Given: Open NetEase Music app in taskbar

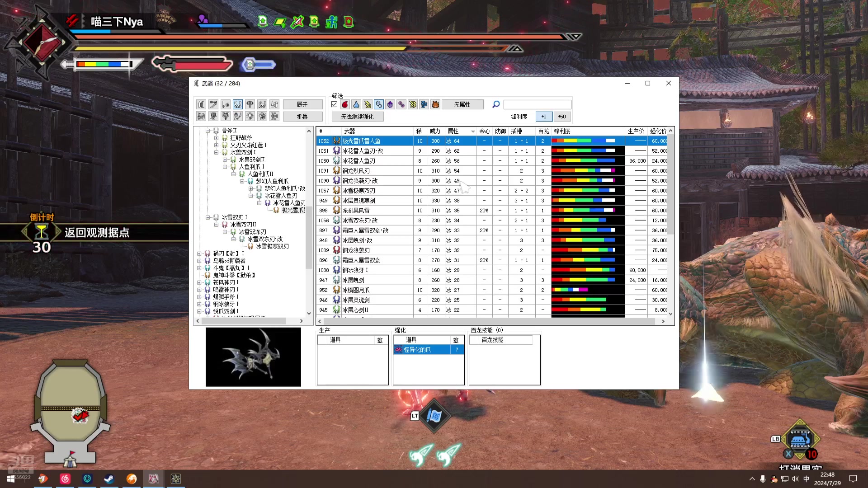Looking at the screenshot, I should coord(65,479).
